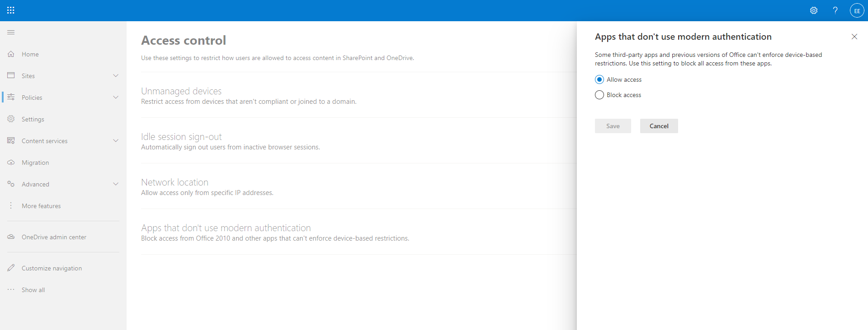
Task: Open the EE account profile avatar
Action: [857, 10]
